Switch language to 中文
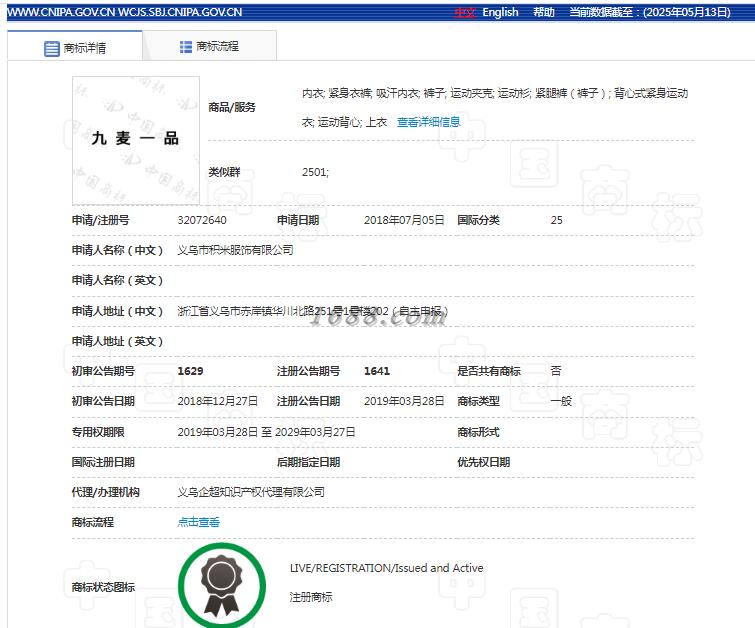This screenshot has width=755, height=628. (465, 13)
